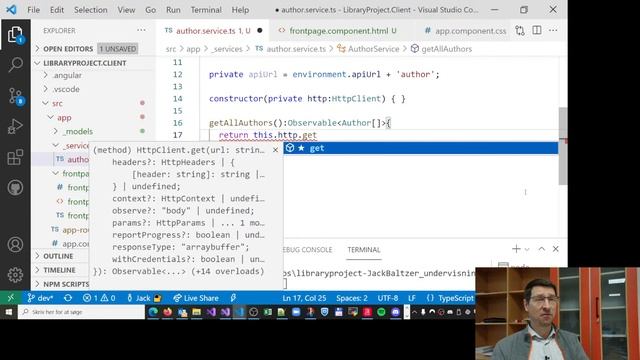Image resolution: width=640 pixels, height=360 pixels.
Task: Click the dev* branch in status bar
Action: (x=40, y=298)
